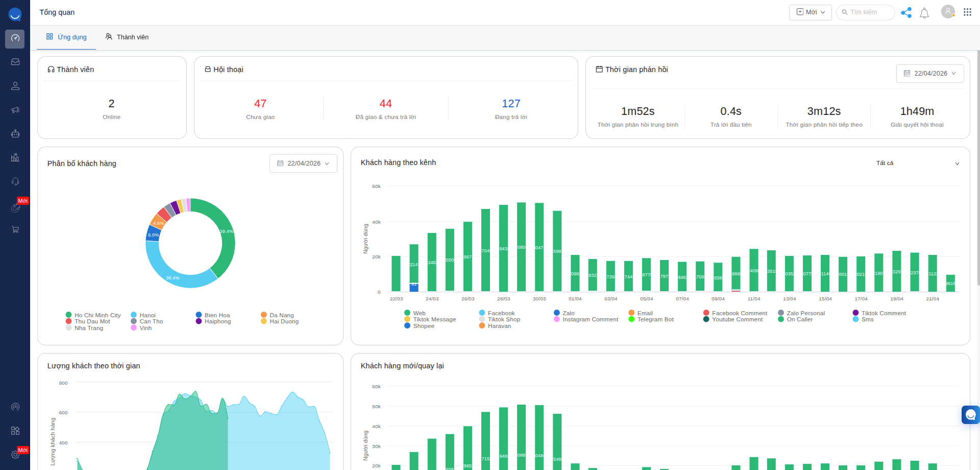The width and height of the screenshot is (980, 470).
Task: Switch to the Thành viên tab
Action: pos(127,37)
